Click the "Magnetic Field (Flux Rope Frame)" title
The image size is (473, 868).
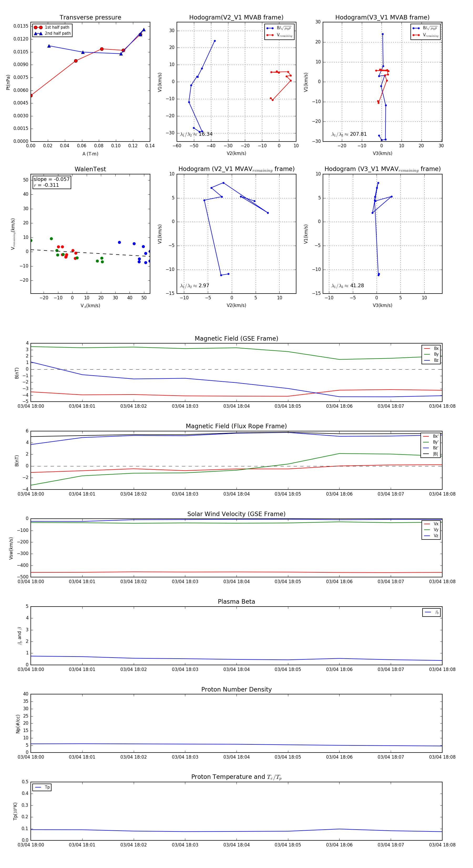click(x=236, y=426)
